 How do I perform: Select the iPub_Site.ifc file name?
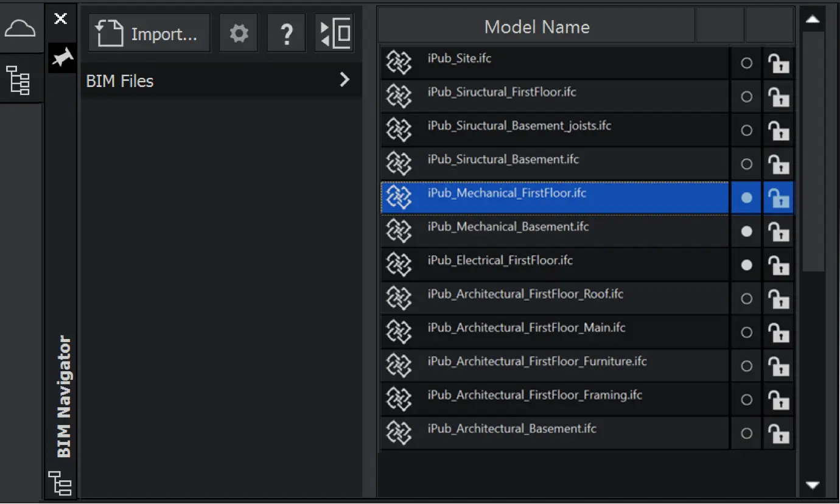[459, 59]
